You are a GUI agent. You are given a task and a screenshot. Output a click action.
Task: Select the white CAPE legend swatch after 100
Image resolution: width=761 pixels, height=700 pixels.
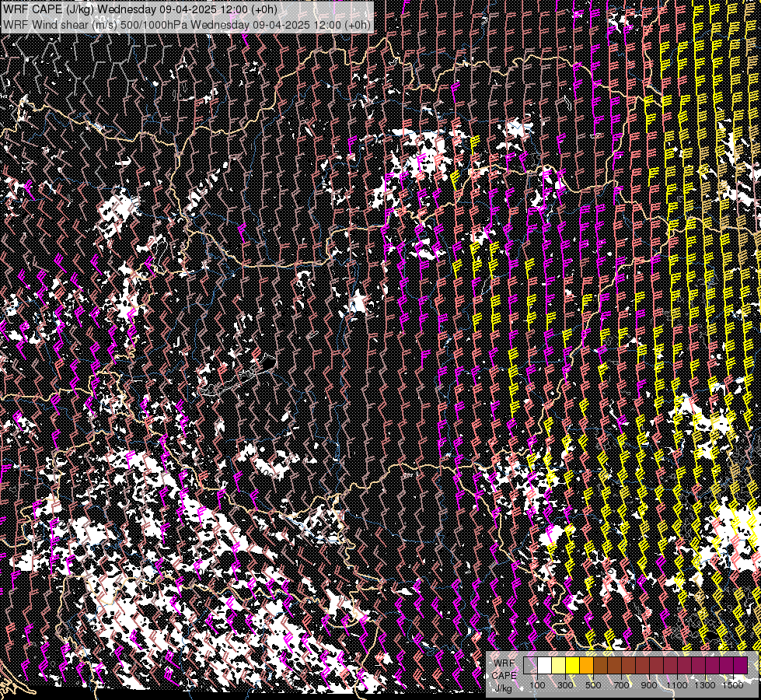(545, 665)
